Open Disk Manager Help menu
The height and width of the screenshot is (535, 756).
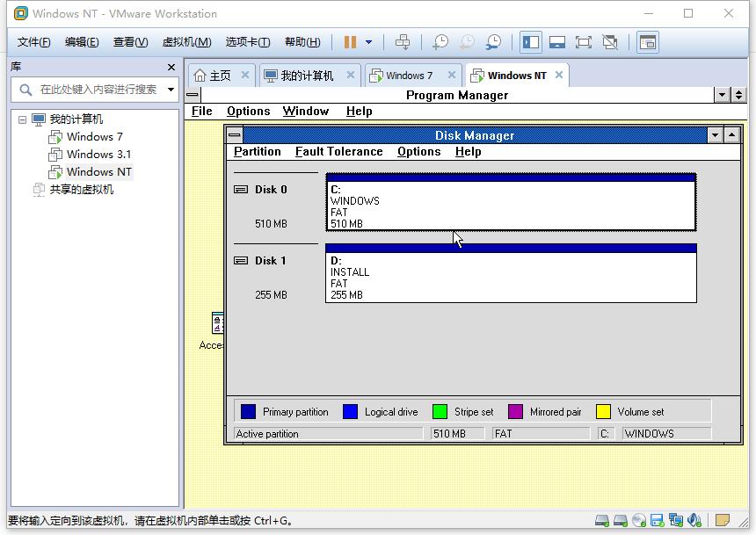(469, 152)
